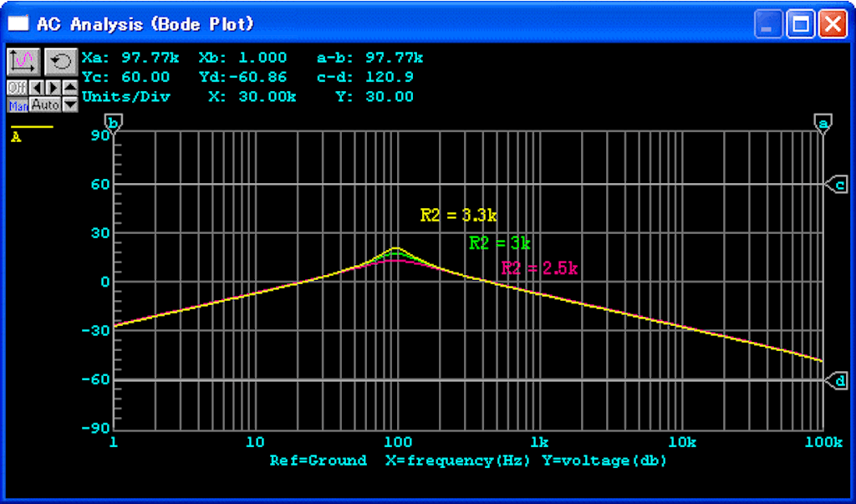Screen dimensions: 856x504
Task: Click the X: 30.00k units value
Action: pos(252,97)
